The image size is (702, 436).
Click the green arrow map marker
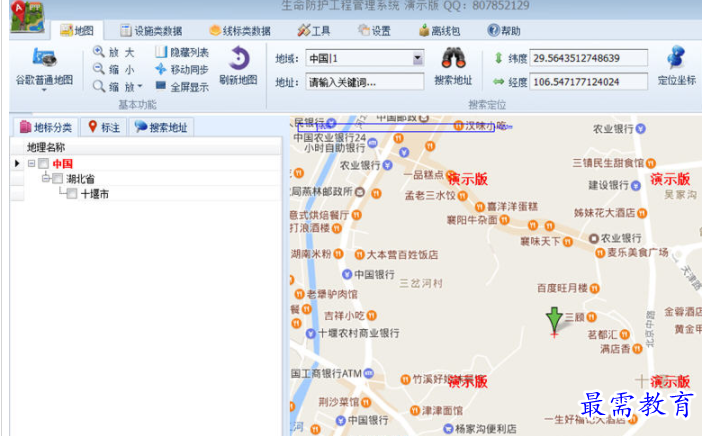click(x=554, y=321)
